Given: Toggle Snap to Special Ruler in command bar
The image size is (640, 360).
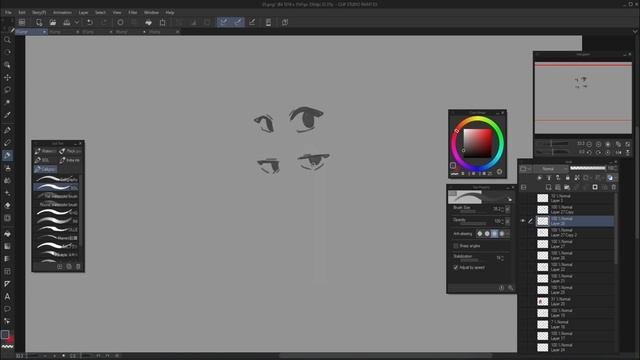Looking at the screenshot, I should pyautogui.click(x=238, y=22).
